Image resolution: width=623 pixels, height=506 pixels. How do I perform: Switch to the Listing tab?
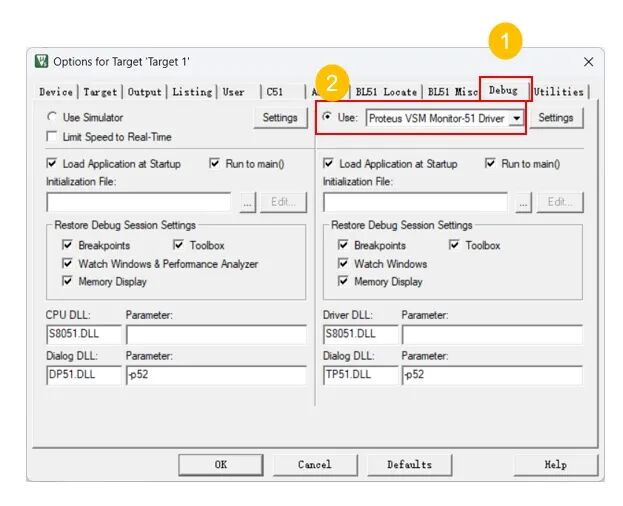(192, 92)
